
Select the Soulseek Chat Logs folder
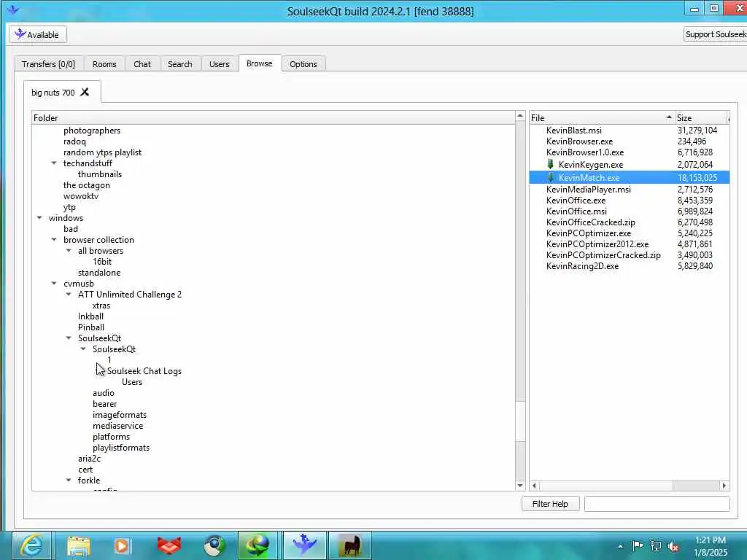[144, 371]
